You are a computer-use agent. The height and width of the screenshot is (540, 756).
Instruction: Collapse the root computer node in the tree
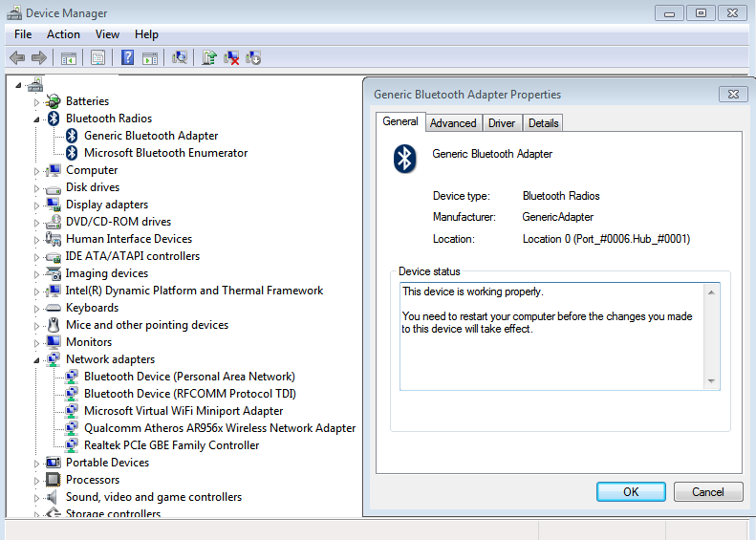tap(18, 86)
